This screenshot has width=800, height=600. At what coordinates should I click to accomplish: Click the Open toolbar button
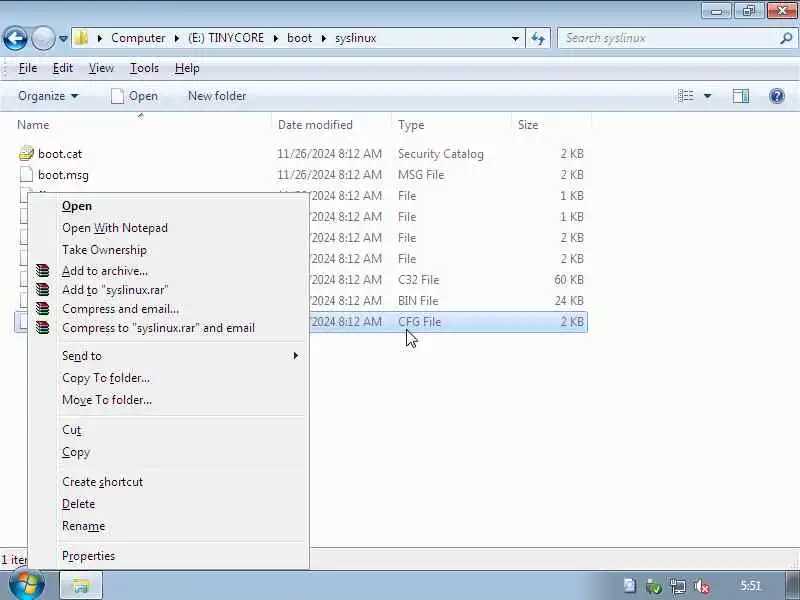click(x=135, y=96)
